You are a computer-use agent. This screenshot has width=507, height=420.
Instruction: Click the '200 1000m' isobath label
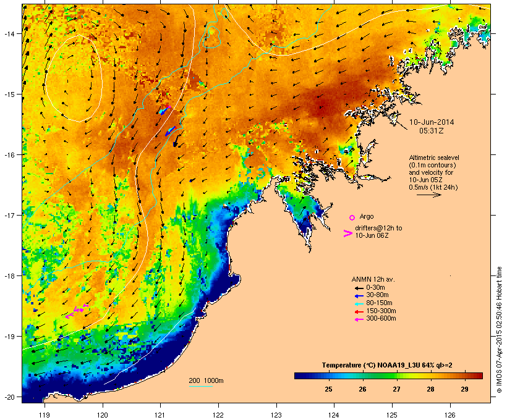coord(206,380)
